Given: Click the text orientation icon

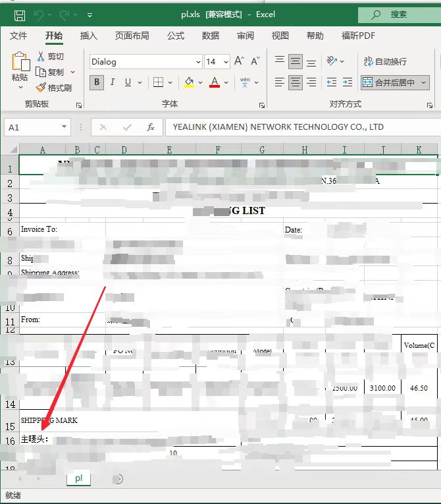Looking at the screenshot, I should coord(332,61).
